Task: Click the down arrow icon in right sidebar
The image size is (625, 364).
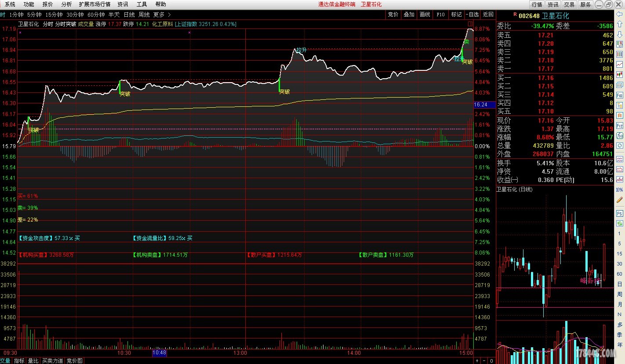Action: click(620, 34)
